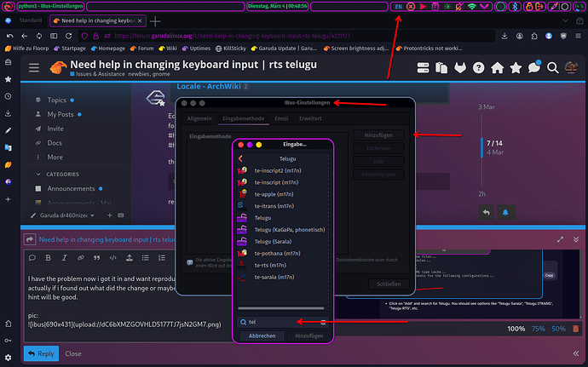
Task: Open Garuda dr460nized theme dropdown
Action: pyautogui.click(x=62, y=215)
